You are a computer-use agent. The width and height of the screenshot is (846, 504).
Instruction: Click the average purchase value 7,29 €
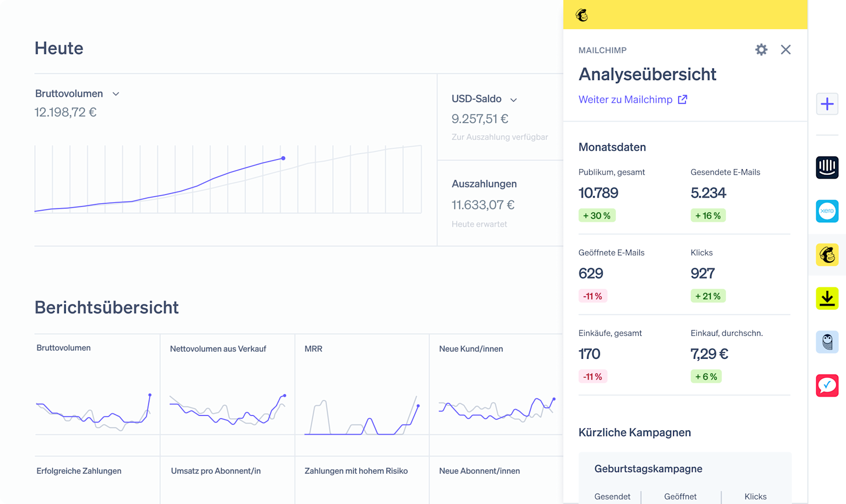click(x=709, y=354)
